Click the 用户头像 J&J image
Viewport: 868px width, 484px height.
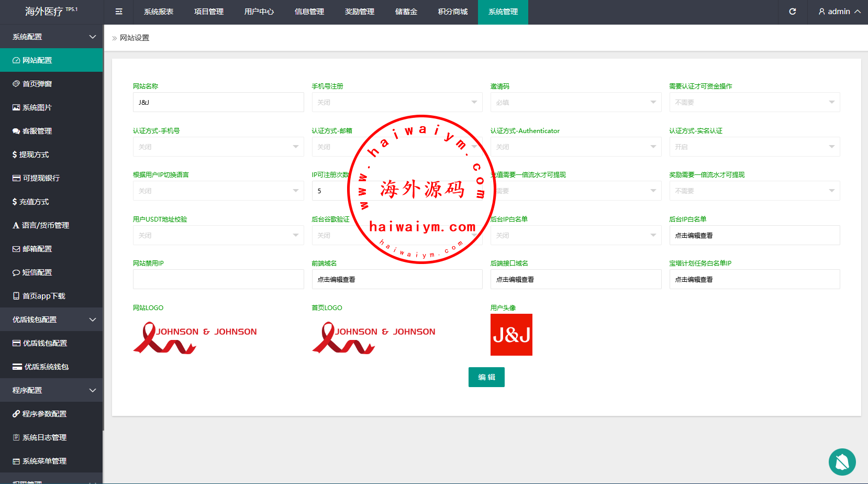[511, 335]
